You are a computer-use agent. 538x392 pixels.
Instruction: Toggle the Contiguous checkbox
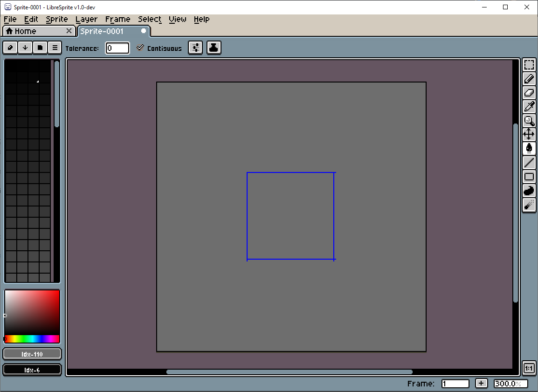[140, 48]
